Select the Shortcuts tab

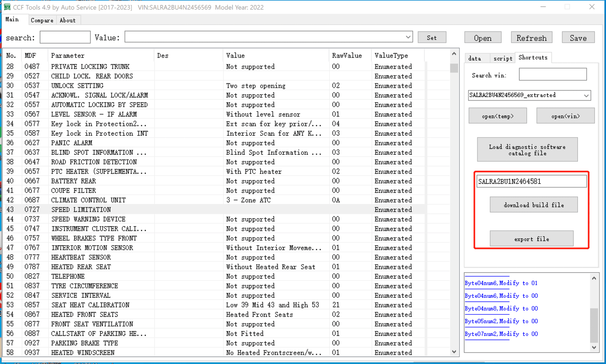[533, 58]
